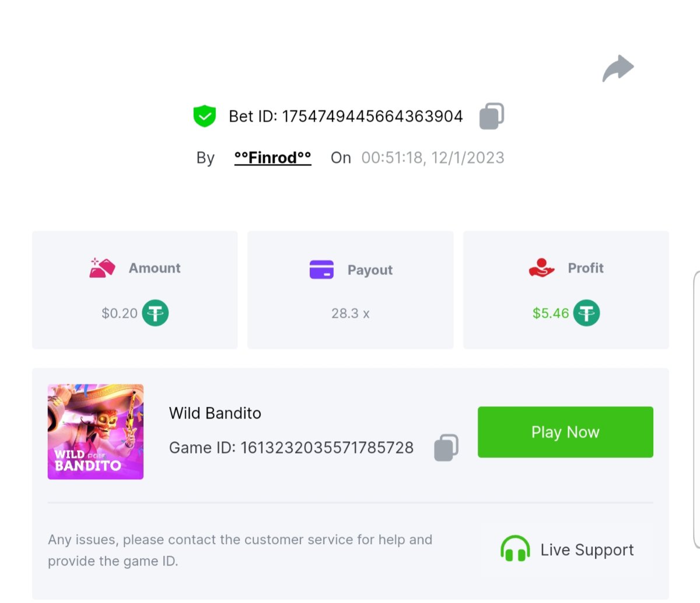This screenshot has height=603, width=700.
Task: Click the Tether coin icon beside $5.46
Action: (x=586, y=313)
